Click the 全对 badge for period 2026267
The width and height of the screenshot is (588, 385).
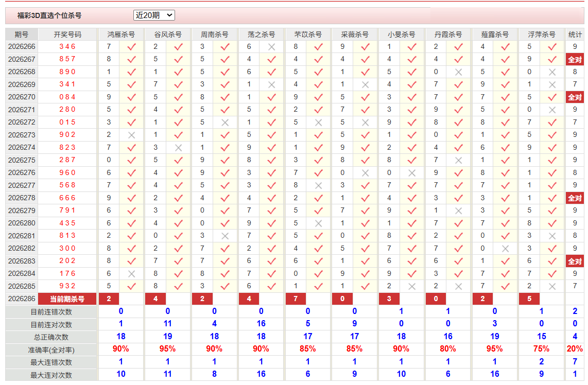pyautogui.click(x=575, y=60)
